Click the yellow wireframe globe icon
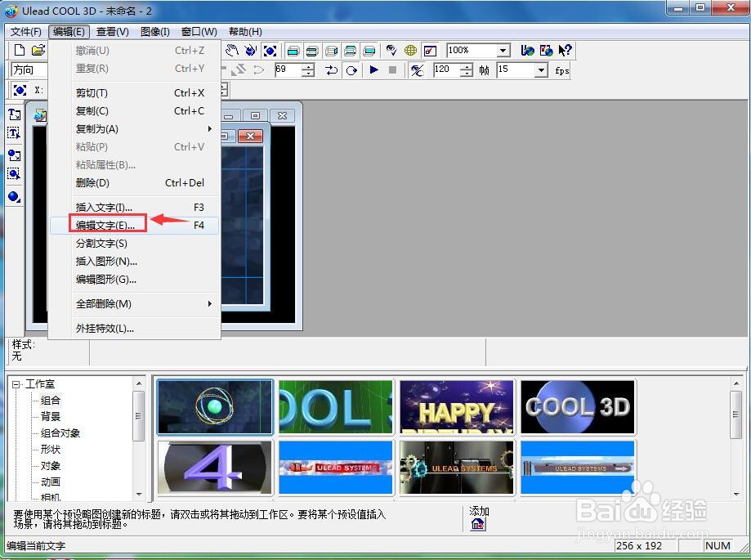751x560 pixels. [410, 51]
